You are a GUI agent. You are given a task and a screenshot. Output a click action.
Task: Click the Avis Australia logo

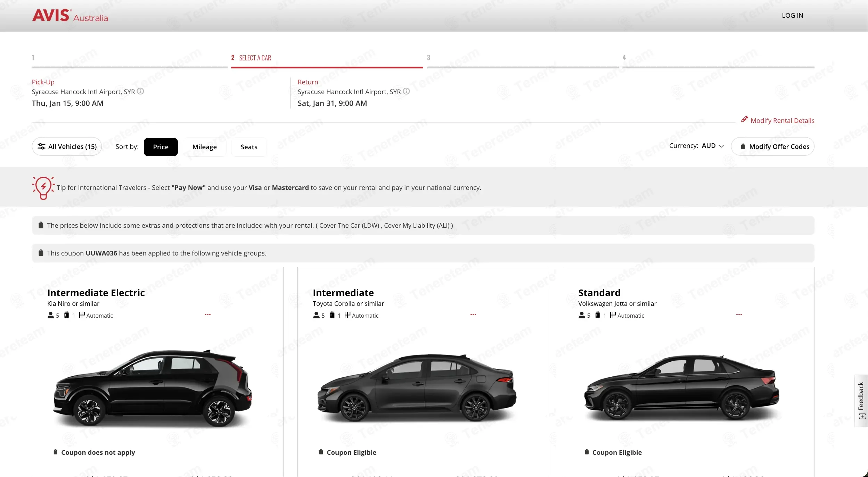70,15
